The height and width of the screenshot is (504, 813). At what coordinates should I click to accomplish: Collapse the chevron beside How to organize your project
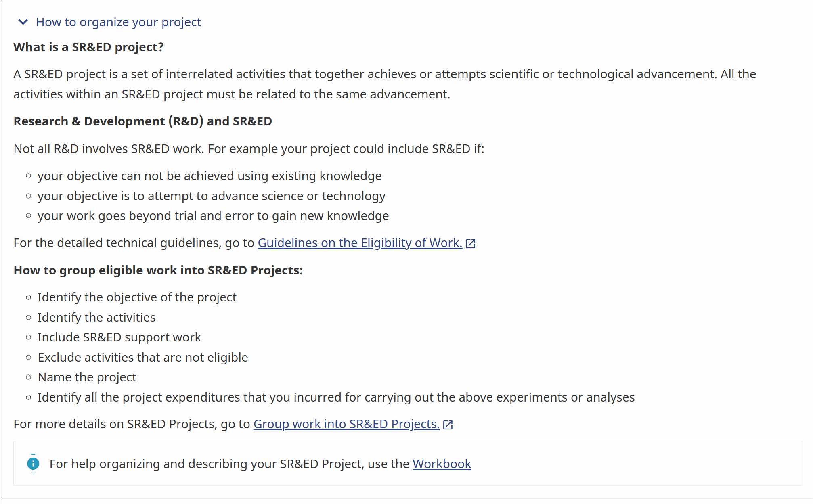pos(23,22)
